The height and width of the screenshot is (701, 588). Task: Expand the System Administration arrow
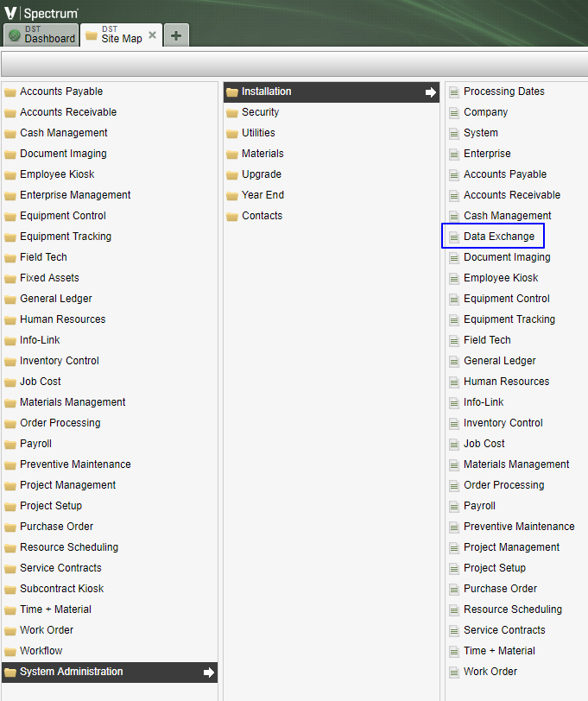point(208,673)
